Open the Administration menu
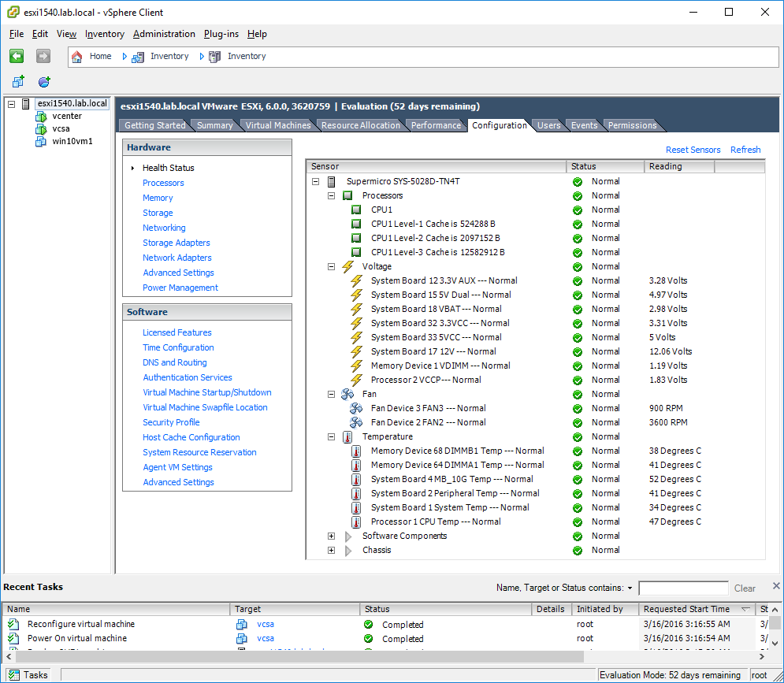Viewport: 784px width, 683px height. pos(164,34)
